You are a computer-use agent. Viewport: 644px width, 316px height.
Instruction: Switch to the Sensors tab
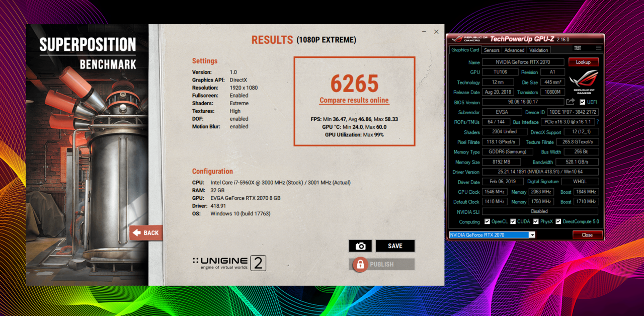492,50
